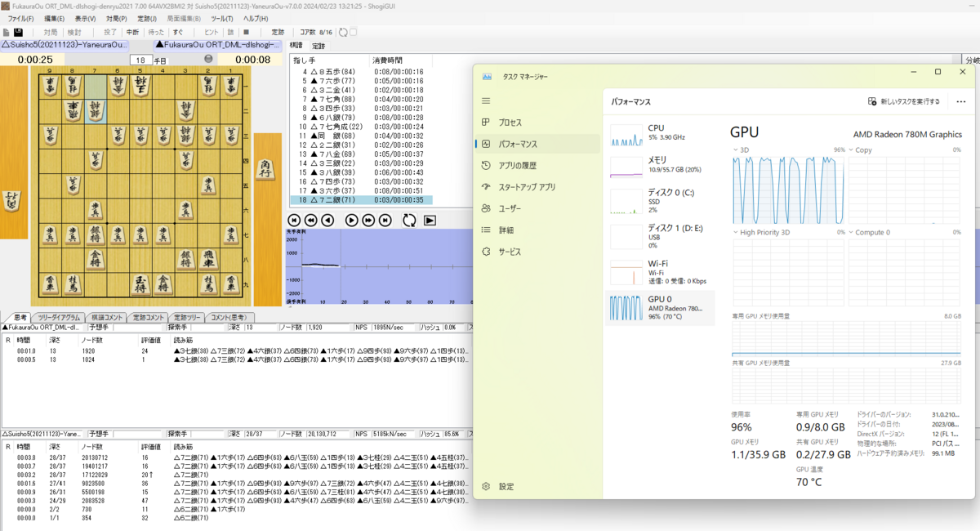Screen dimensions: 980x531
Task: Click 待った button in ShogiGUI toolbar
Action: click(155, 32)
